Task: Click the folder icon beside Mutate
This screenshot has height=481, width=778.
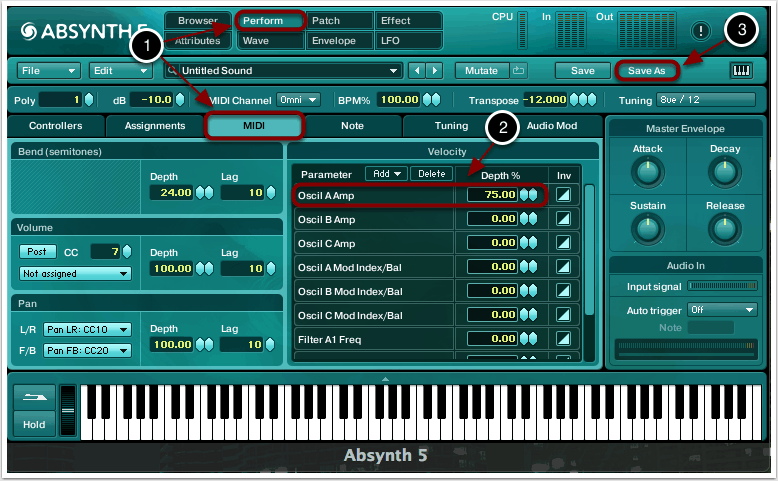Action: point(518,71)
